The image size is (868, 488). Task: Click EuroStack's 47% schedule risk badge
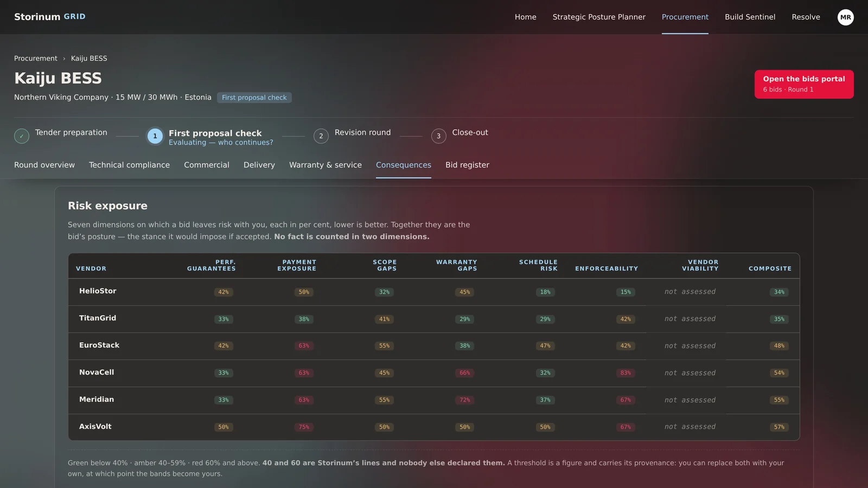[545, 346]
